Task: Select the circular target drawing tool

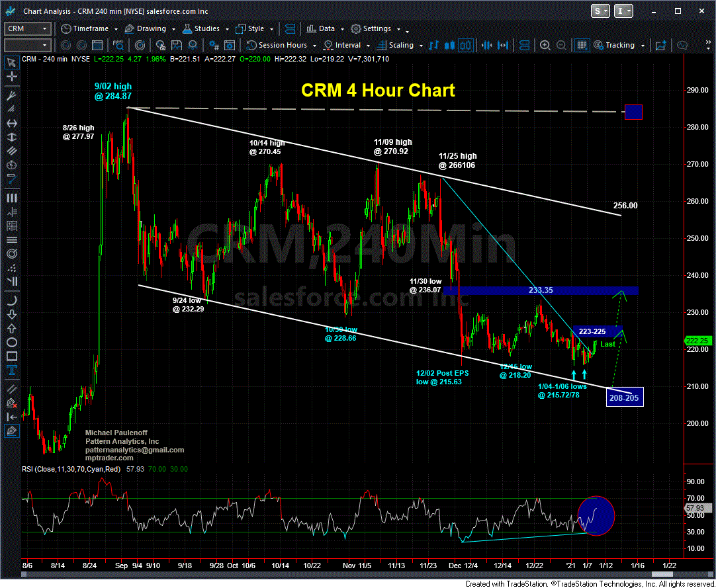Action: click(13, 253)
